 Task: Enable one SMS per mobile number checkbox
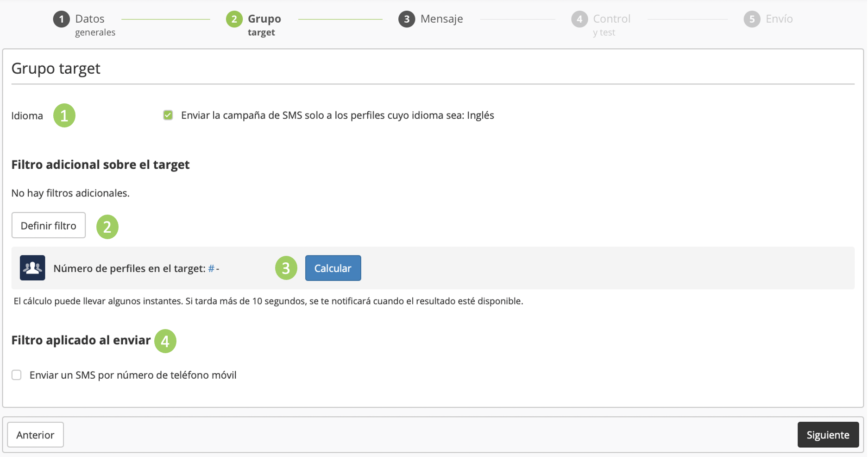[x=17, y=375]
